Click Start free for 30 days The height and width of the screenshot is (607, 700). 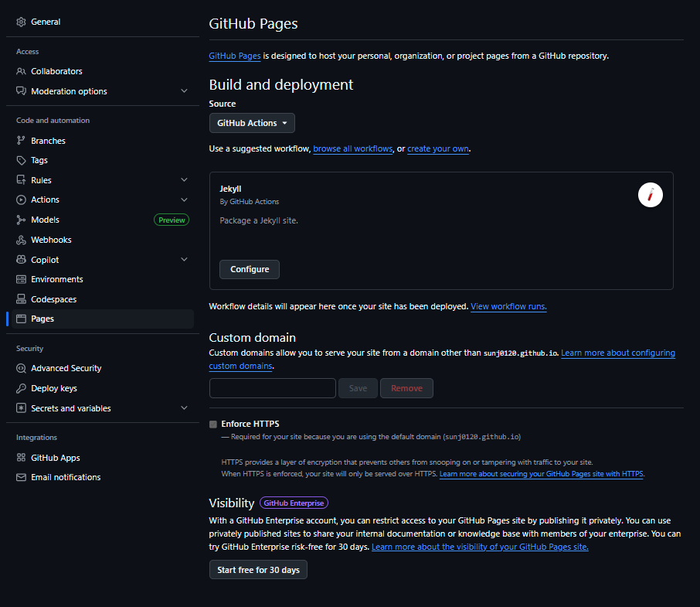[x=258, y=570]
